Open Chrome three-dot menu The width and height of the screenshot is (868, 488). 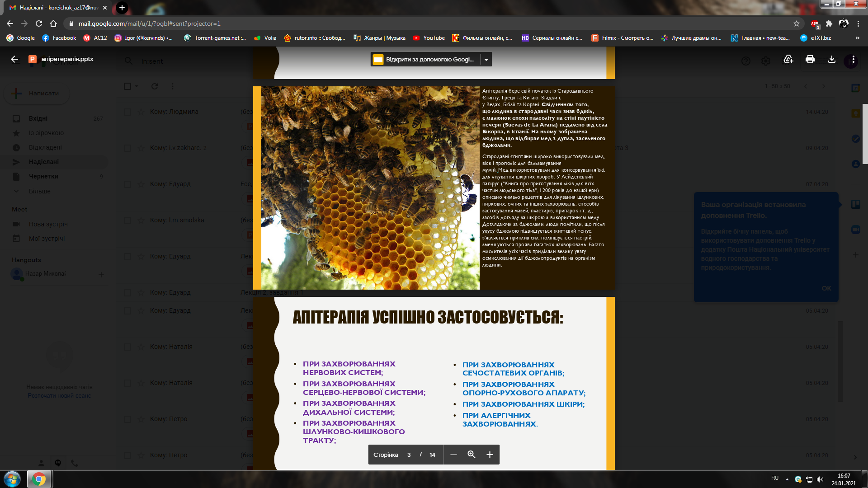[858, 23]
